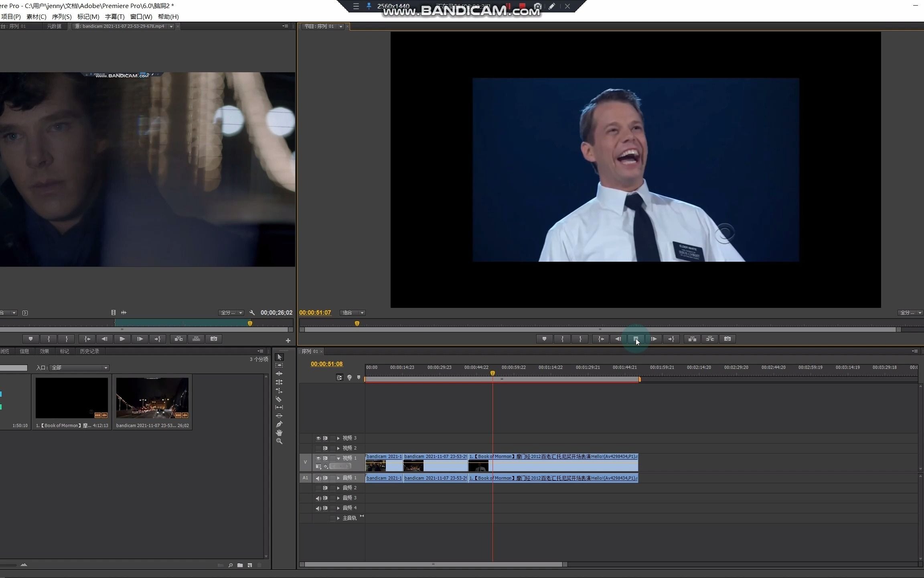Select the Rolling Edit tool
The height and width of the screenshot is (578, 924).
click(x=279, y=382)
